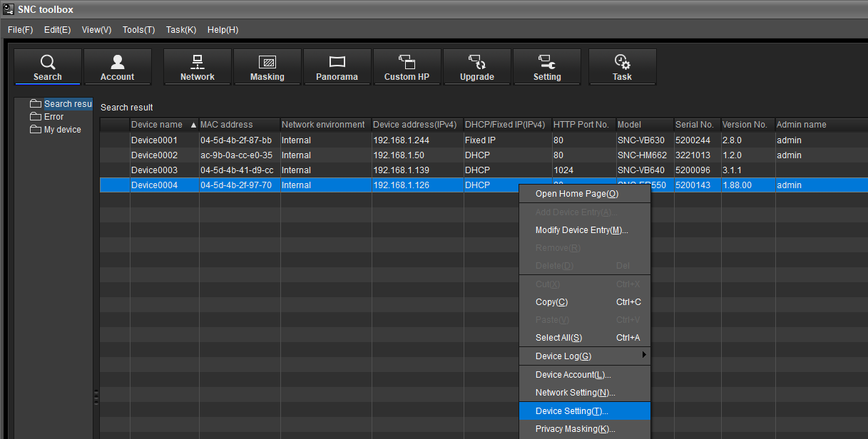The image size is (868, 439).
Task: Click the sidebar splitter handle
Action: [96, 397]
